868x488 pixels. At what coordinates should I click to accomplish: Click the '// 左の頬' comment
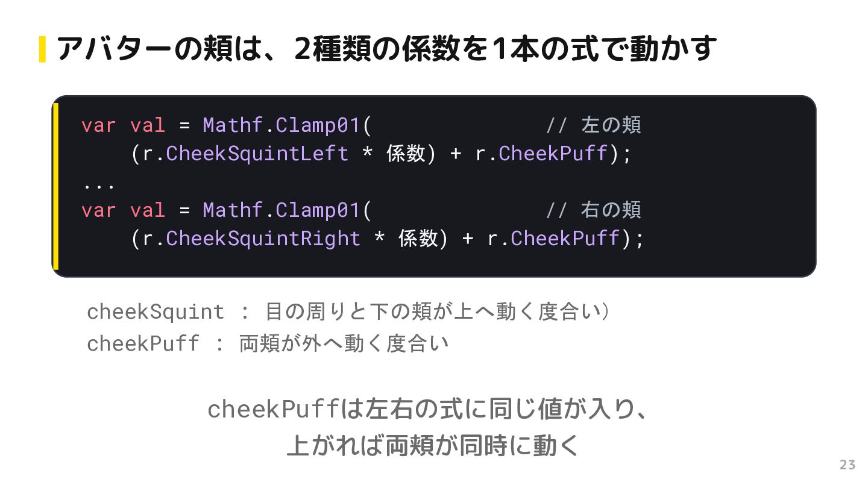[593, 125]
